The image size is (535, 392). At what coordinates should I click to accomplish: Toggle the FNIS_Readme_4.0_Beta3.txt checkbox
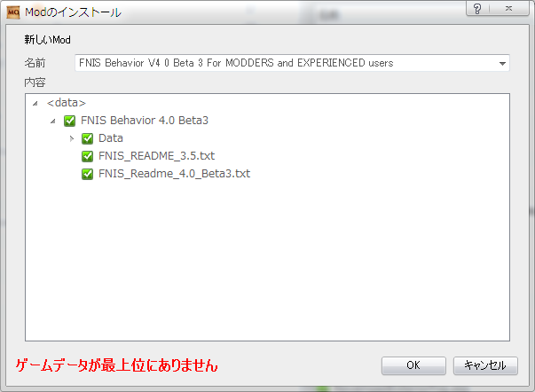(87, 174)
